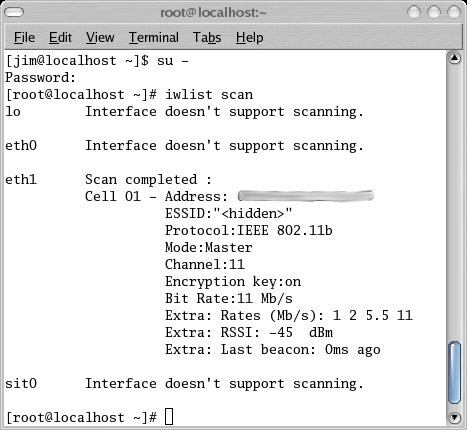Open the Terminal menu
Screen dimensions: 467x430
click(x=154, y=37)
